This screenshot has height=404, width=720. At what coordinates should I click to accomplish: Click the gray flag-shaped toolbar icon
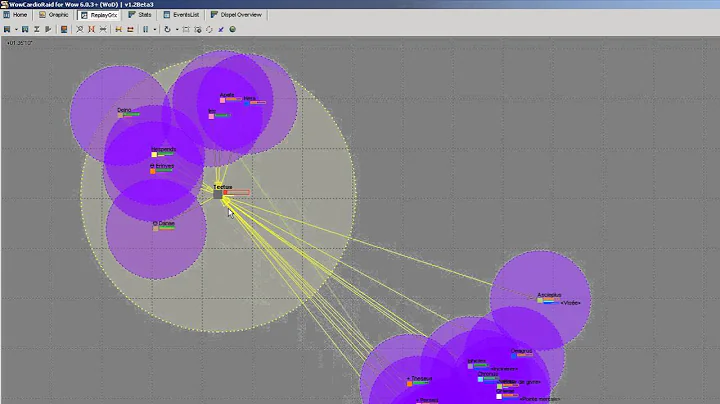48,29
